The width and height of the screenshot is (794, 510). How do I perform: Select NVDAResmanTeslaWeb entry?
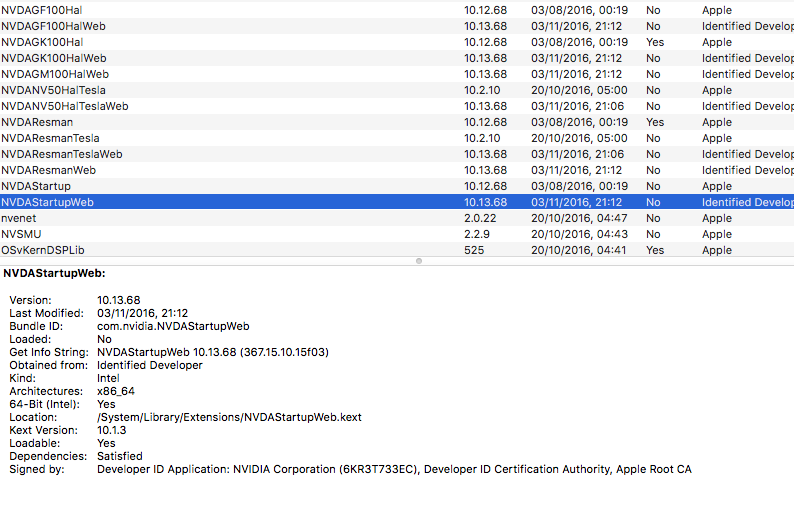(x=397, y=154)
